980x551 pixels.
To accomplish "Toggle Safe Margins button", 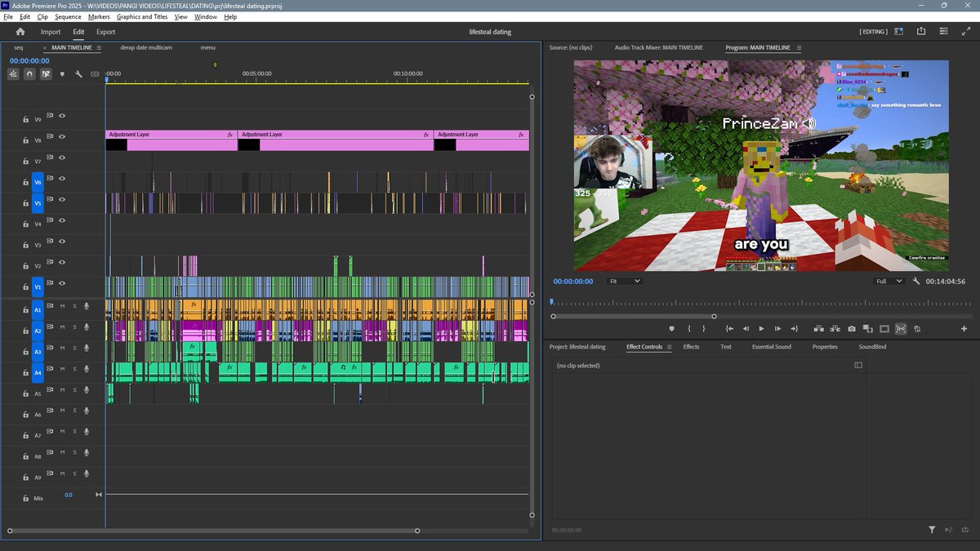I will [x=884, y=329].
